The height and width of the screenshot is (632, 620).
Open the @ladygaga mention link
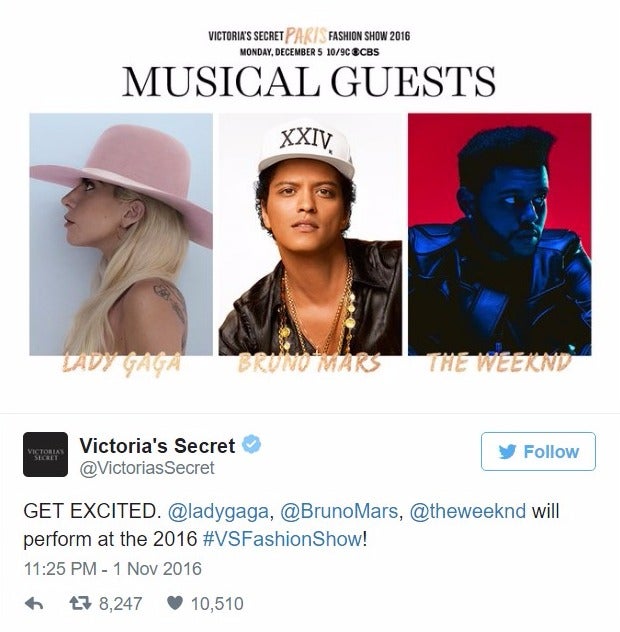(218, 511)
